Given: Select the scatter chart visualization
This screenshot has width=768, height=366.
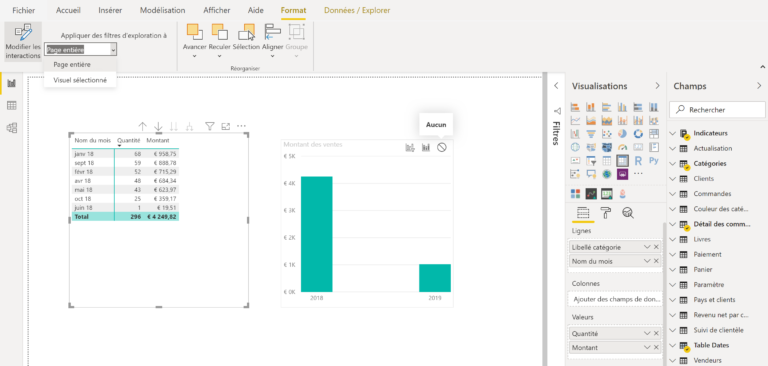Looking at the screenshot, I should (x=607, y=133).
